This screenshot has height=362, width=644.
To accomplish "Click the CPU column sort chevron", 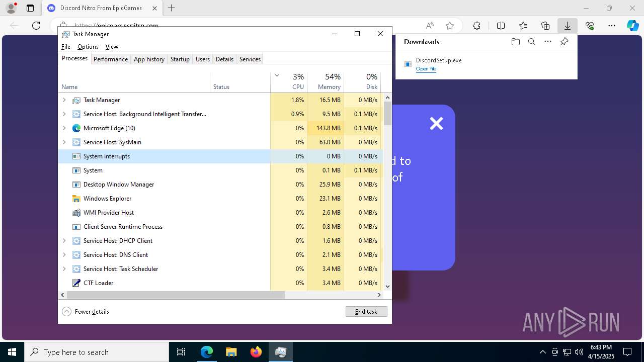I will pyautogui.click(x=277, y=76).
